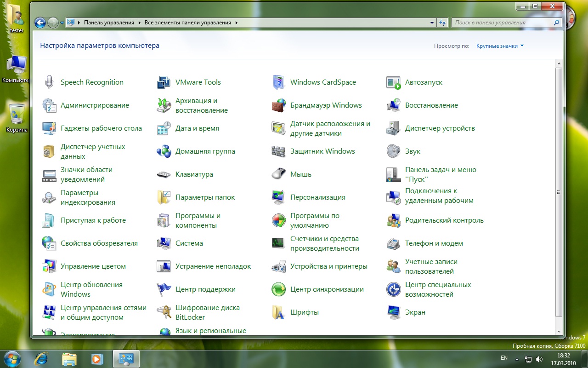588x368 pixels.
Task: Click the Все элементы панели управления breadcrumb
Action: [x=188, y=23]
